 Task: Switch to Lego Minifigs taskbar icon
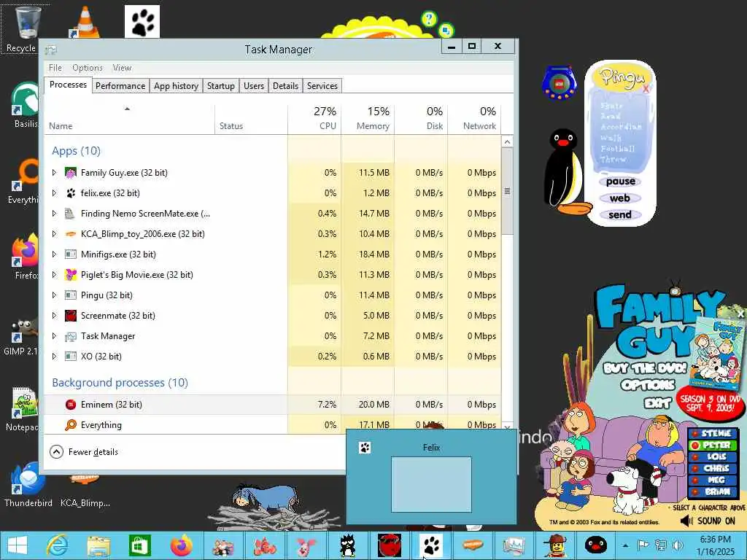click(555, 545)
